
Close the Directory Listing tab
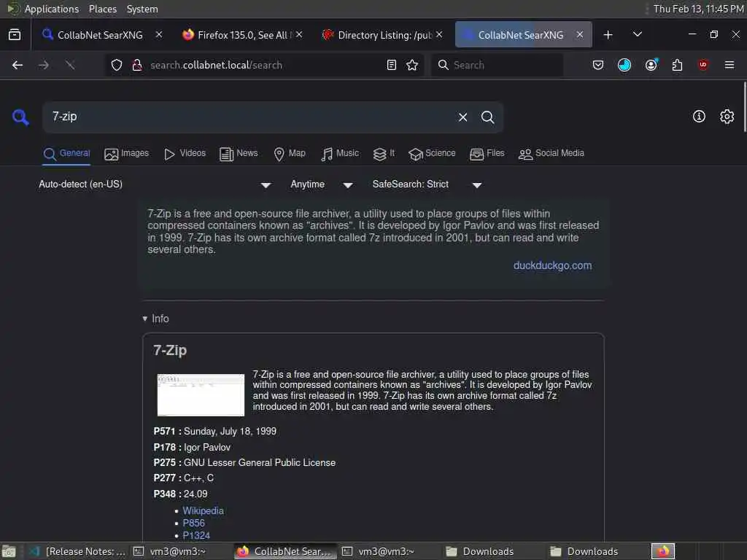click(438, 35)
